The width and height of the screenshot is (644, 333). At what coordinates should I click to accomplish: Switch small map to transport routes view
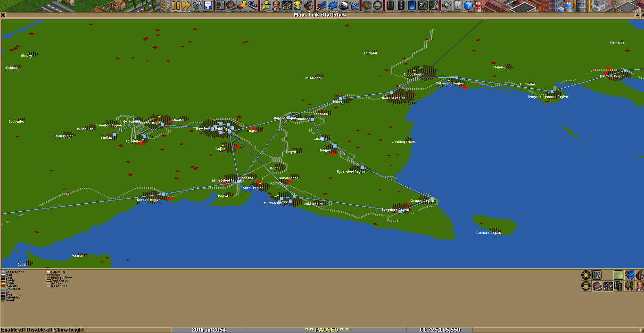coord(619,286)
